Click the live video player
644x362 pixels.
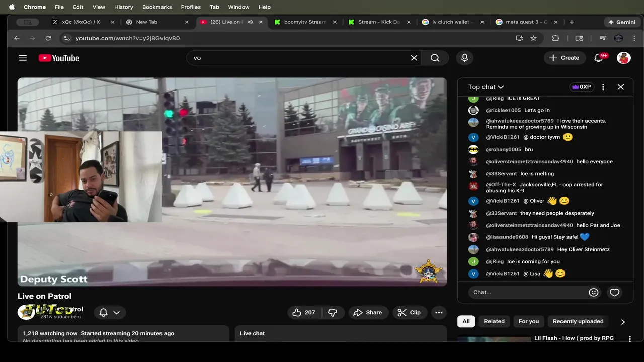232,182
